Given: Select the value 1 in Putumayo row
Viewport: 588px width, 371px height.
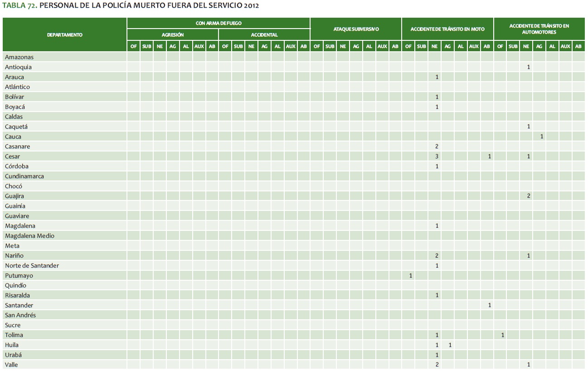Looking at the screenshot, I should tap(410, 276).
